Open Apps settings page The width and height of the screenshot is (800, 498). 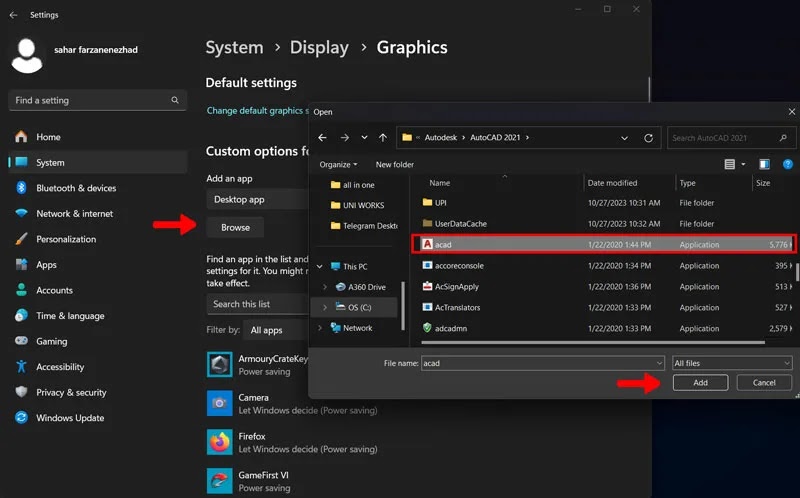pyautogui.click(x=97, y=264)
